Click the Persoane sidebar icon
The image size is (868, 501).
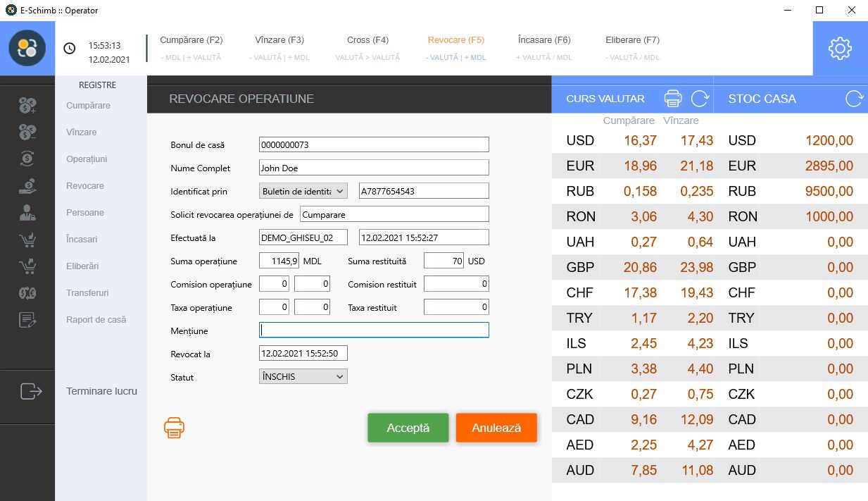[27, 213]
